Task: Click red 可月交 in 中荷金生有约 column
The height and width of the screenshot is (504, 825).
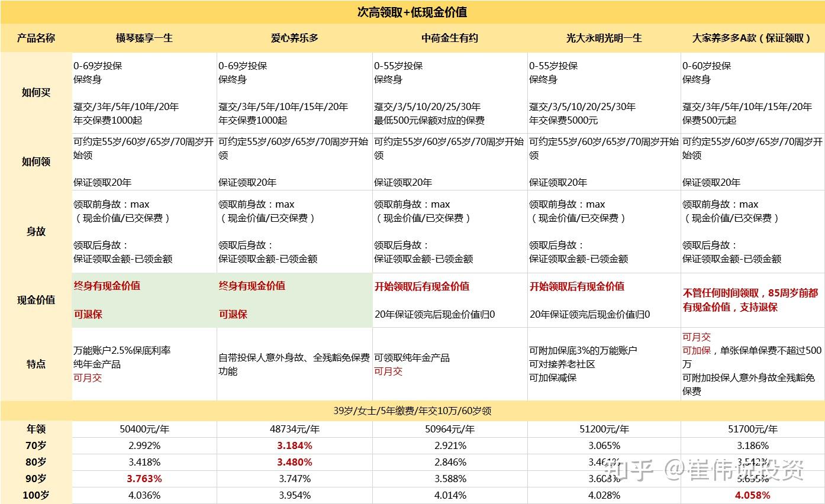Action: tap(388, 371)
